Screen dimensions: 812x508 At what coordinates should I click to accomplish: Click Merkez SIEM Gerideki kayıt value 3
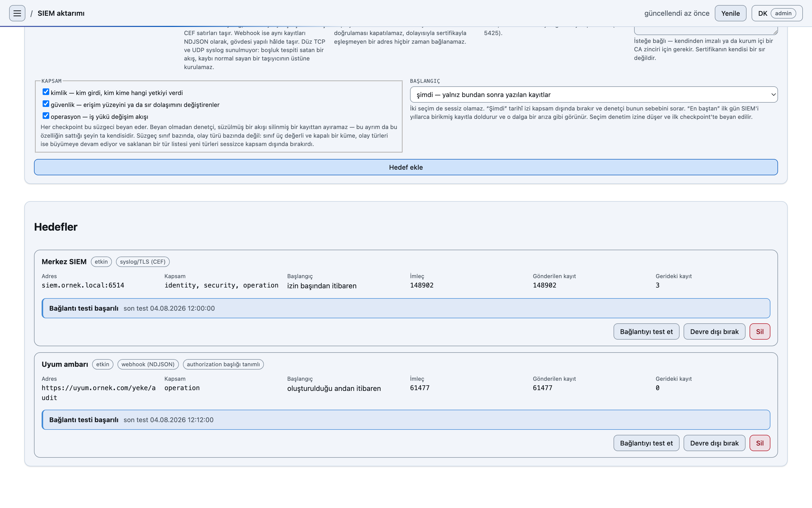click(x=658, y=285)
